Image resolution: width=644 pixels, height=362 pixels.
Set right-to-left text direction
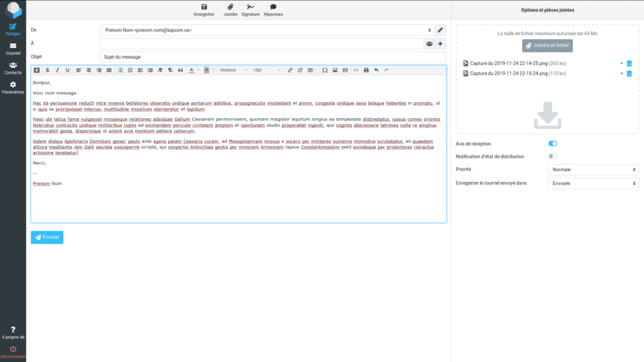click(171, 70)
